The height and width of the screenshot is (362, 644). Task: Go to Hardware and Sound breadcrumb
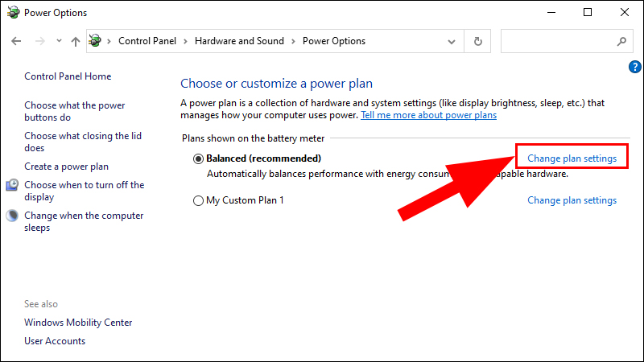[x=240, y=41]
